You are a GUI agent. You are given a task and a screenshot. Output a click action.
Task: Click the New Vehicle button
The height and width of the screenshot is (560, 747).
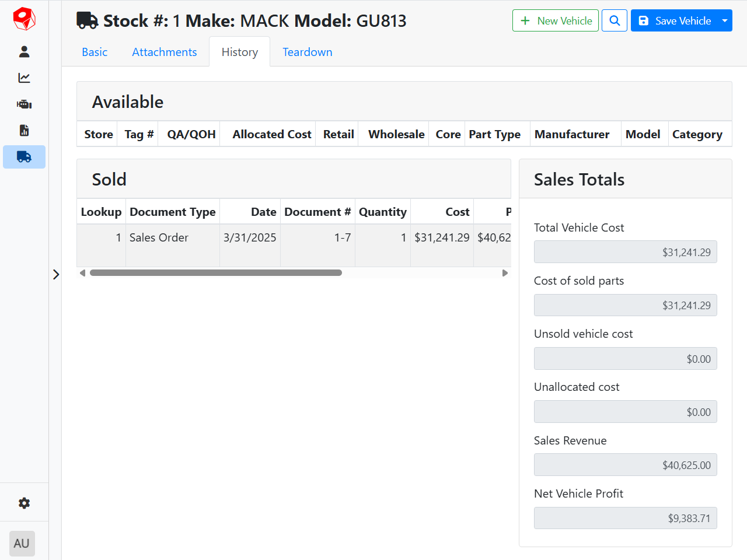coord(555,20)
